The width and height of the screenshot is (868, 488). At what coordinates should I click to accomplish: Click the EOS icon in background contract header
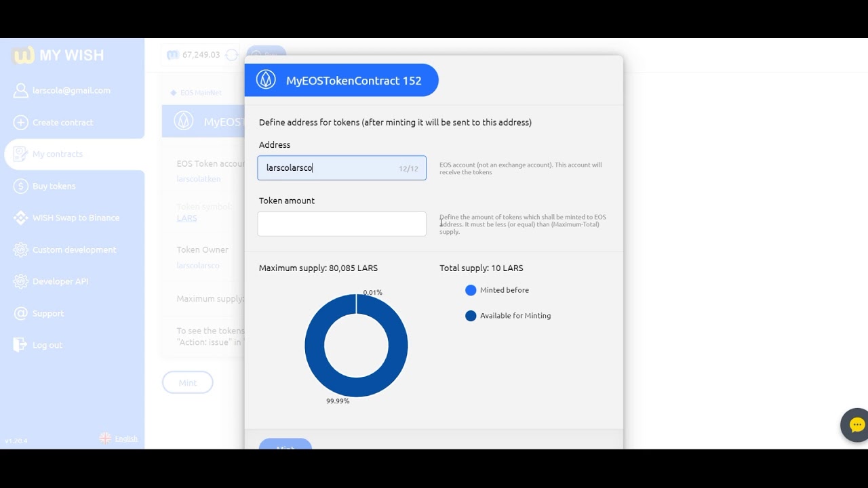[x=184, y=121]
